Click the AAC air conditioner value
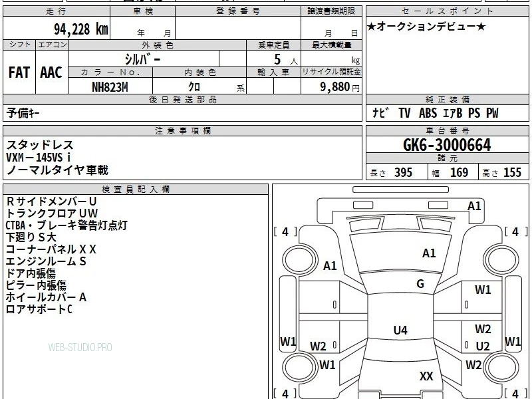This screenshot has height=399, width=532. (x=51, y=72)
